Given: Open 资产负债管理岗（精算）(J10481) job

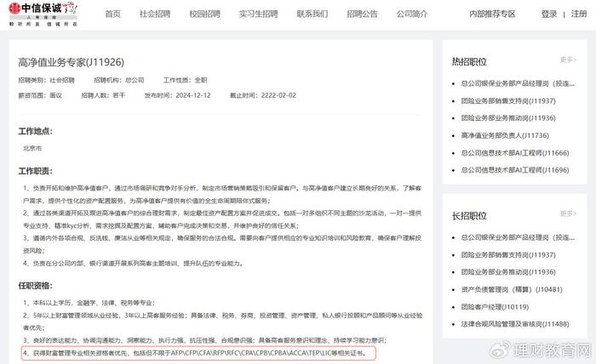Looking at the screenshot, I should [x=512, y=290].
